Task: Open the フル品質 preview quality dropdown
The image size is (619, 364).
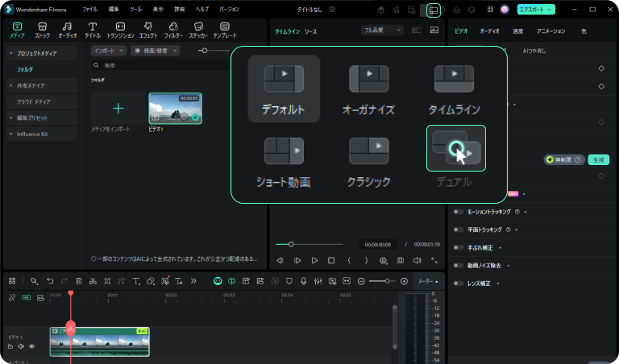Action: click(x=382, y=30)
